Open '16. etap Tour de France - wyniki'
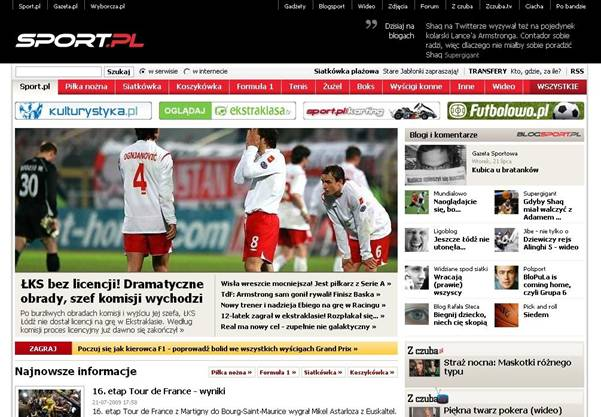The height and width of the screenshot is (417, 601). 159,391
